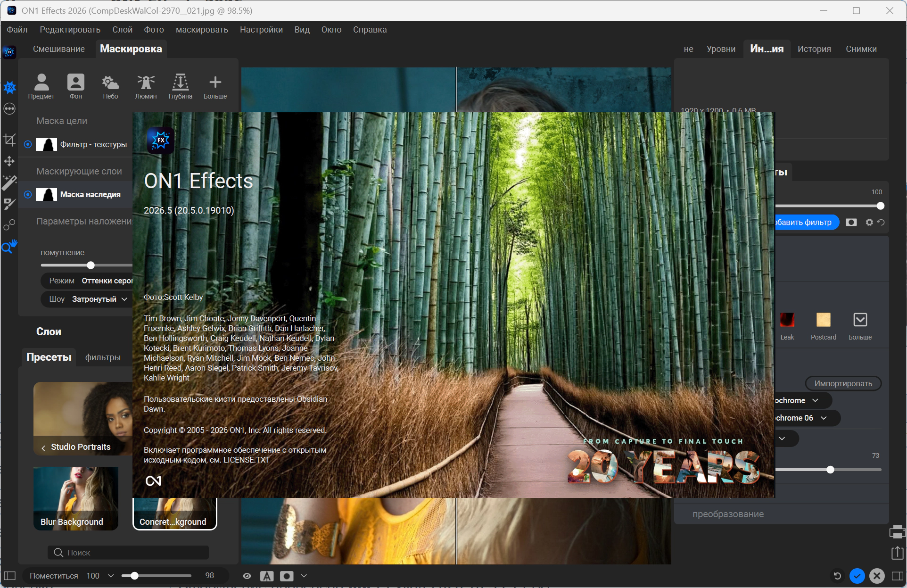Toggle visibility of Фильтр - текстуры mask
Screen dimensions: 907x588
28,144
